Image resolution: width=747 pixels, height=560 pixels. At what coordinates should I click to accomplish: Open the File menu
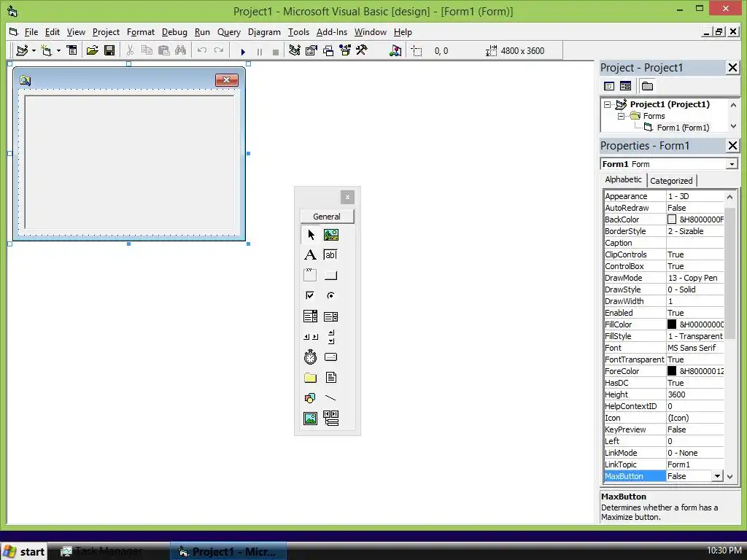click(x=31, y=32)
